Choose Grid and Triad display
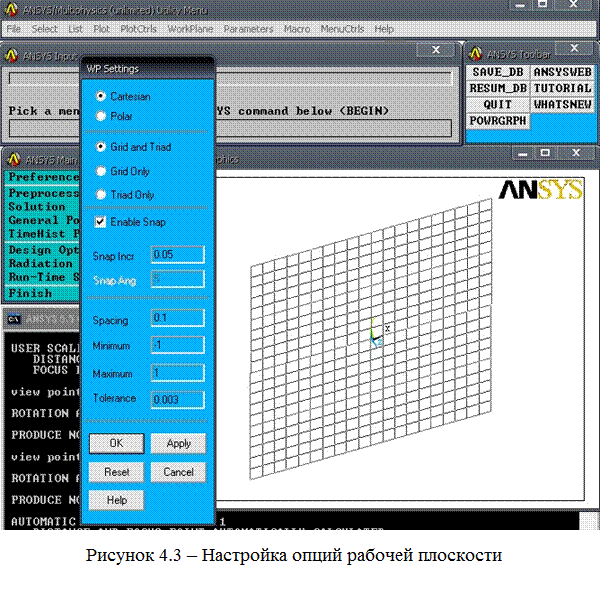Viewport: 600px width, 590px height. coord(101,147)
